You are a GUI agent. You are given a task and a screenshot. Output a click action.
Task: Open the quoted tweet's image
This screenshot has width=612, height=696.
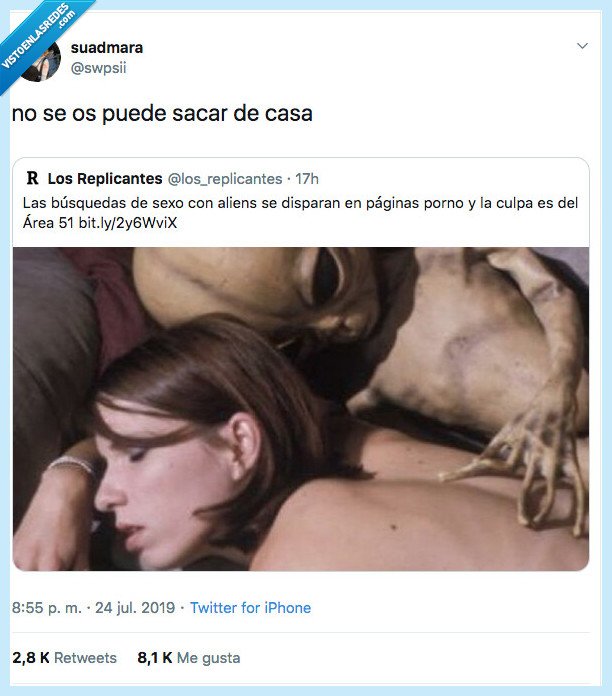(301, 409)
